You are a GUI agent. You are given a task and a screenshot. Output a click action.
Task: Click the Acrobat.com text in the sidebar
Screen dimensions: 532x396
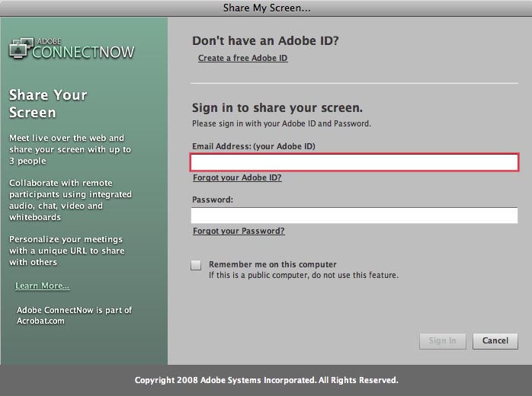(x=41, y=321)
